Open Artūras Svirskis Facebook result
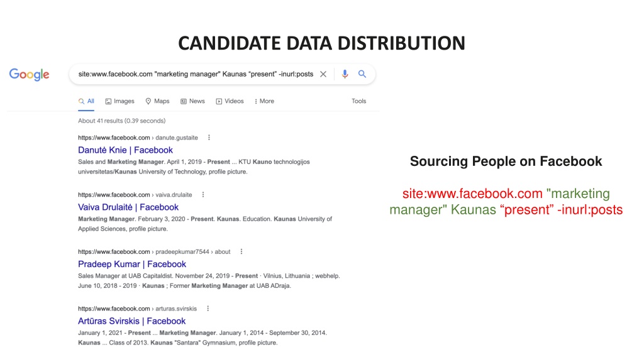The width and height of the screenshot is (644, 362). (x=132, y=321)
